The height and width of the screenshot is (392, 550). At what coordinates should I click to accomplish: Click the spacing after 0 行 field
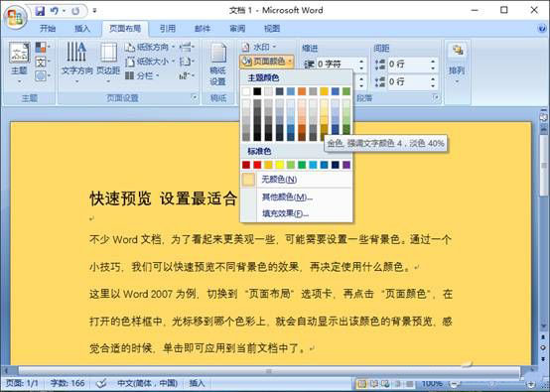[408, 82]
